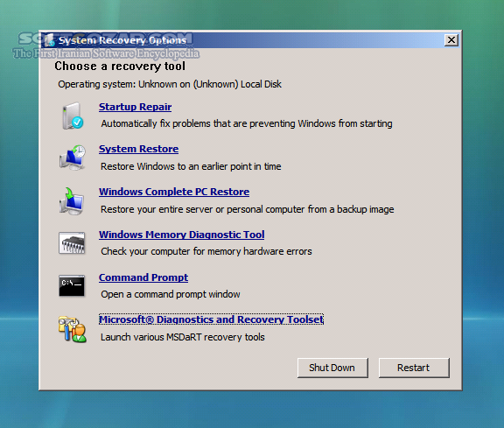The width and height of the screenshot is (504, 428).
Task: Click 'Restore your entire server or personal computer' description
Action: tap(247, 209)
